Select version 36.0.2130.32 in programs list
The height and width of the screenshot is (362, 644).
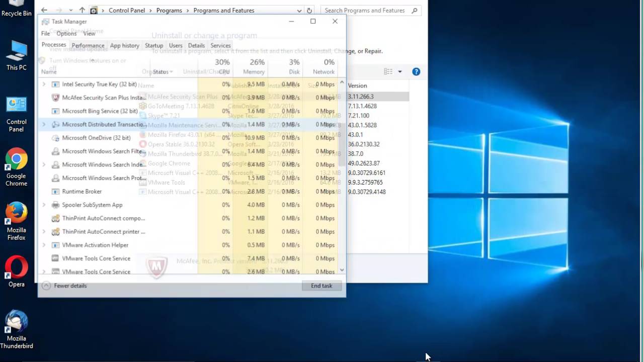(364, 144)
